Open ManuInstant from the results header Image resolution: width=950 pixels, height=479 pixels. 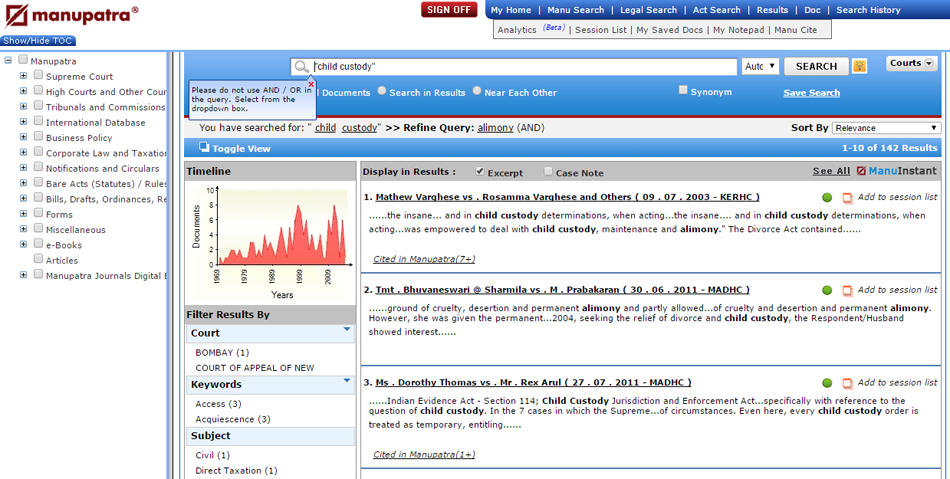click(896, 171)
